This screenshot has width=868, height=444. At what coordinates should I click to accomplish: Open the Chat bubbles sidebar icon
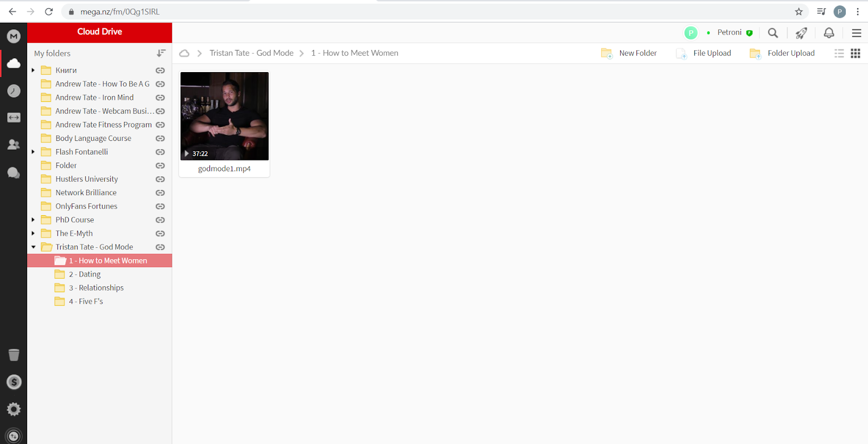pyautogui.click(x=14, y=172)
